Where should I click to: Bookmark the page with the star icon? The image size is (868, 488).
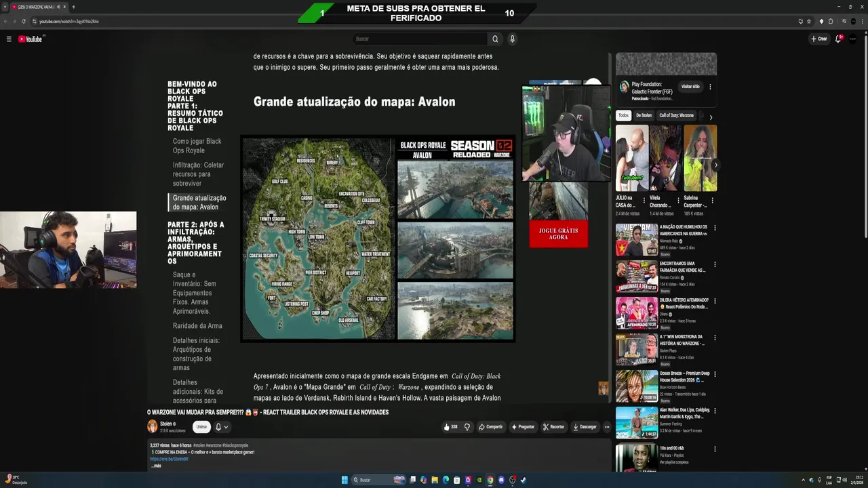[x=809, y=22]
